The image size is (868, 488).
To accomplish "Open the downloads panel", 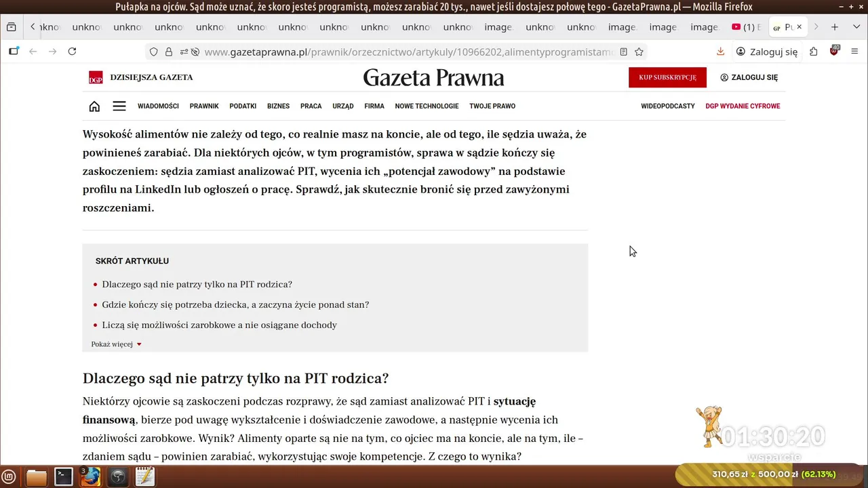I will [720, 52].
